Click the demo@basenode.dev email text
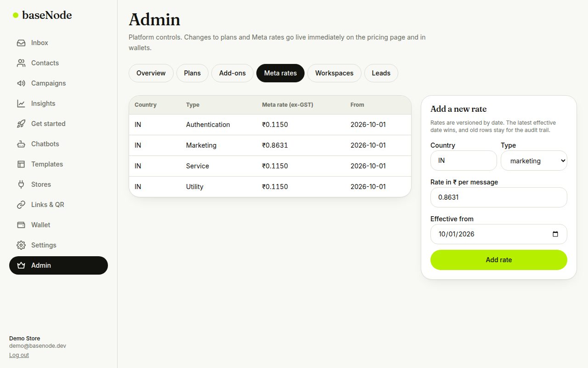Image resolution: width=588 pixels, height=368 pixels. [x=38, y=346]
